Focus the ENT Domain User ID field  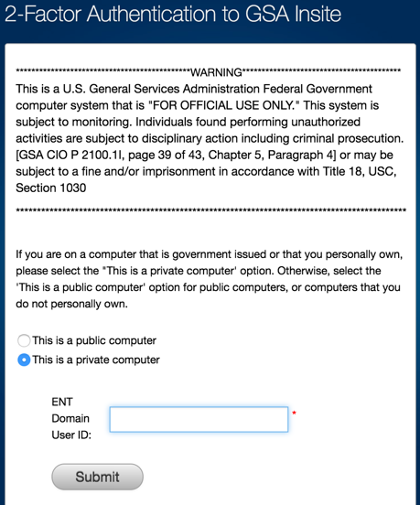(199, 419)
